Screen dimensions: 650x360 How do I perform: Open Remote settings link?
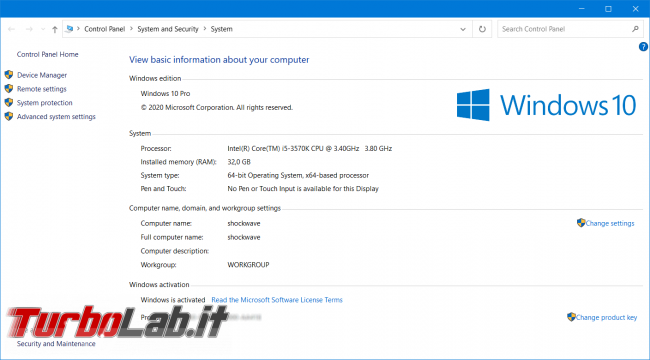point(41,89)
